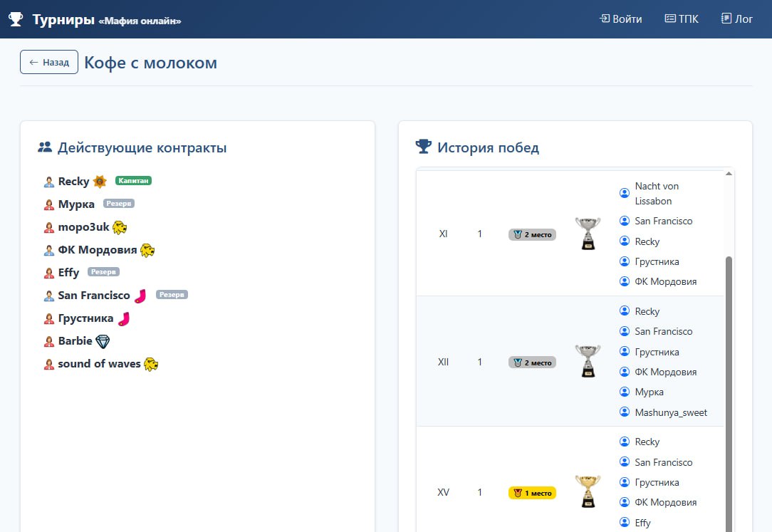This screenshot has width=772, height=532.
Task: Click the 1 место gold badge
Action: pyautogui.click(x=532, y=493)
